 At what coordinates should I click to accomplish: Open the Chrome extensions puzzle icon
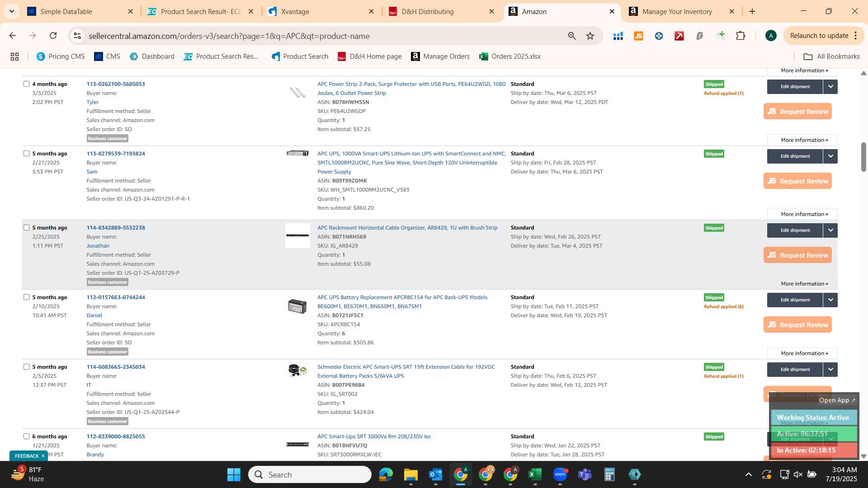(x=741, y=36)
